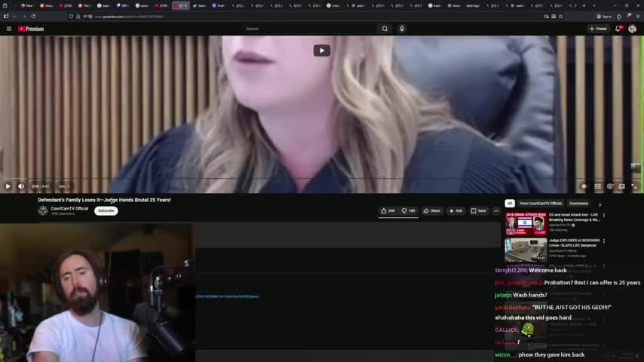The width and height of the screenshot is (644, 362).
Task: Click the play button in player controls
Action: pyautogui.click(x=8, y=186)
